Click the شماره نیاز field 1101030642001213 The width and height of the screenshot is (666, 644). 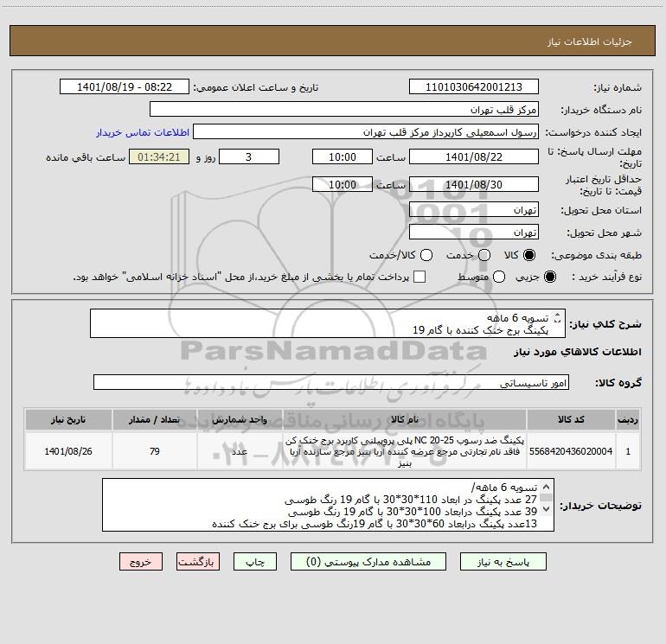point(474,86)
